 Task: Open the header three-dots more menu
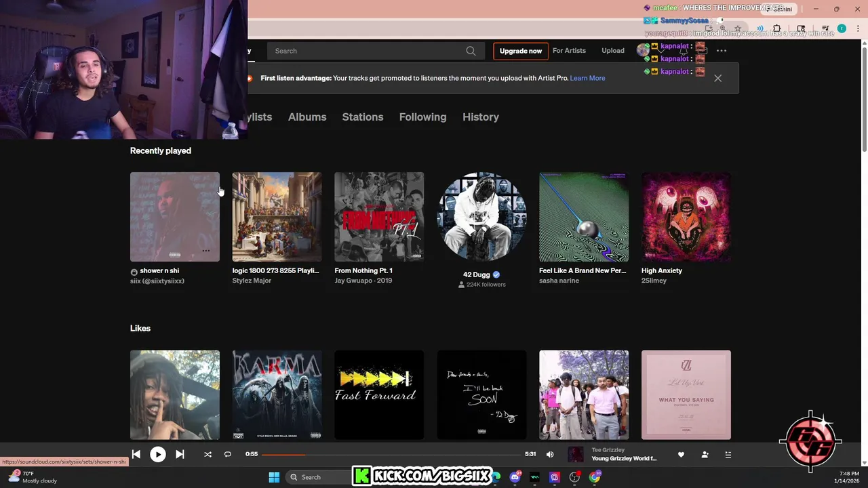722,51
